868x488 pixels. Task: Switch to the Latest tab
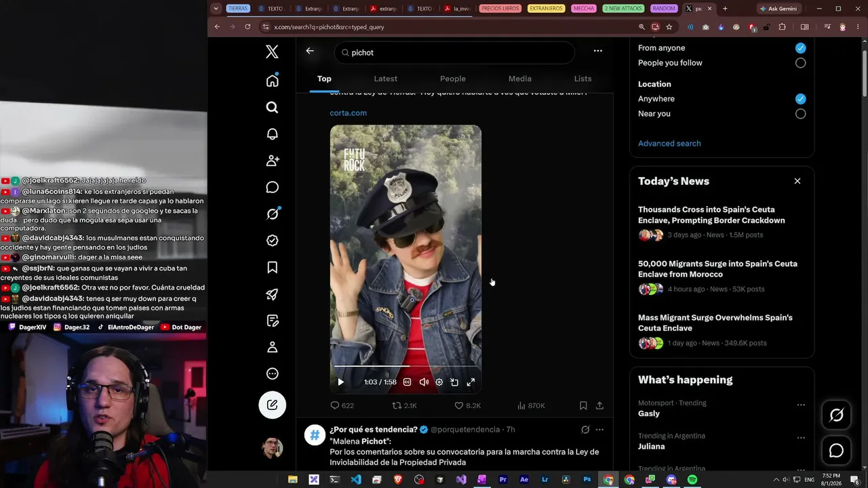click(x=385, y=79)
